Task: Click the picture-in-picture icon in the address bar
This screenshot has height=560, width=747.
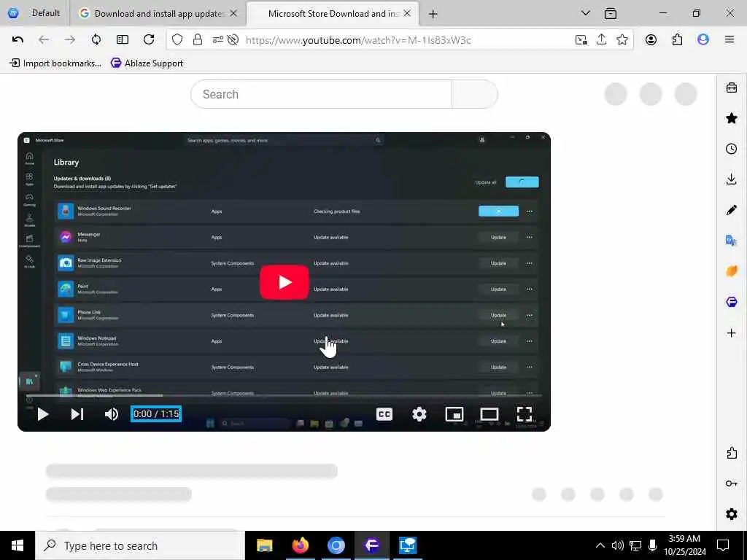Action: pos(581,40)
